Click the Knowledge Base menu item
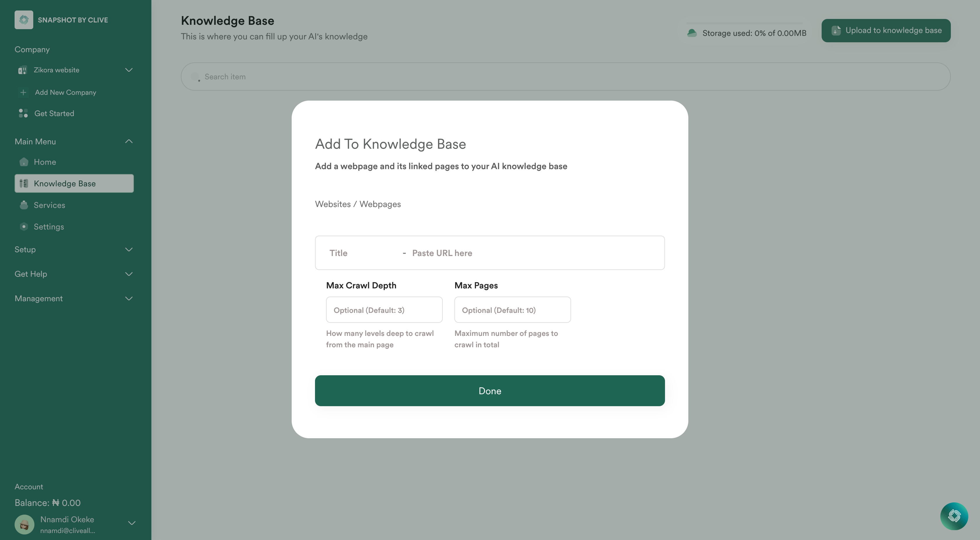 pos(74,183)
